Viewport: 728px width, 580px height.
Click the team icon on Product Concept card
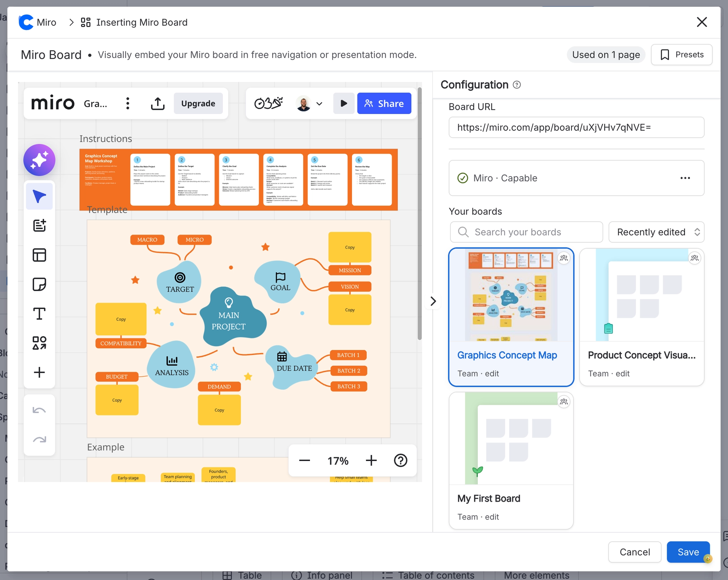click(x=695, y=258)
